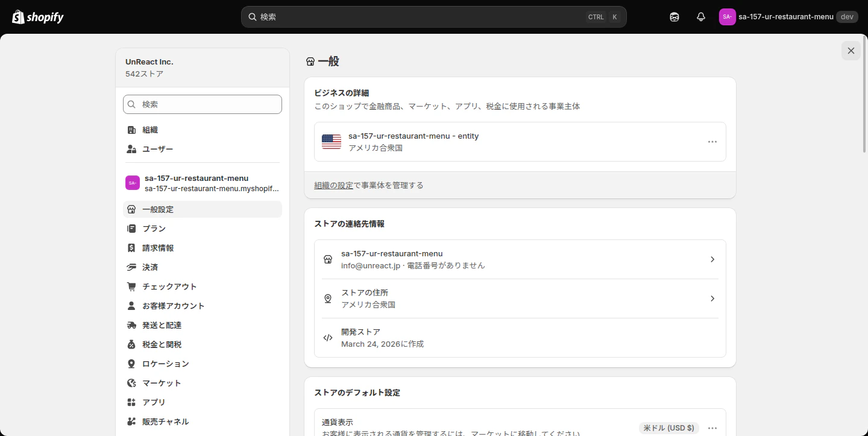This screenshot has width=868, height=436.
Task: Click the dev badge in top bar
Action: pyautogui.click(x=847, y=17)
